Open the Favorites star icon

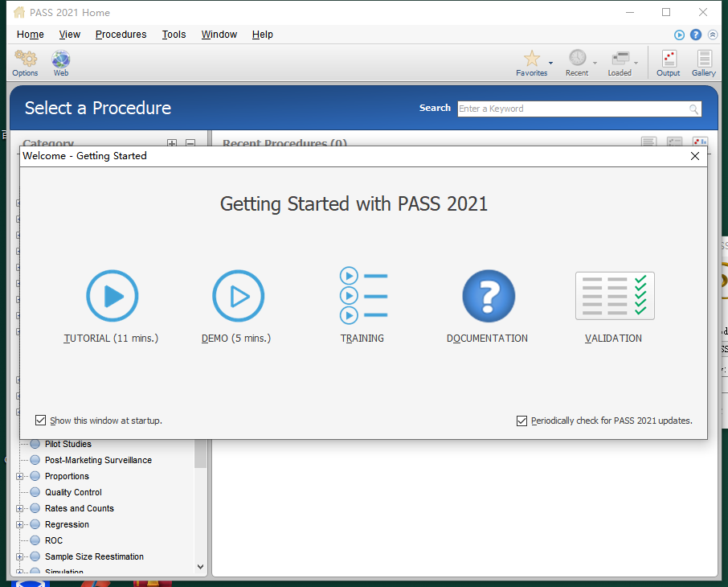click(532, 59)
